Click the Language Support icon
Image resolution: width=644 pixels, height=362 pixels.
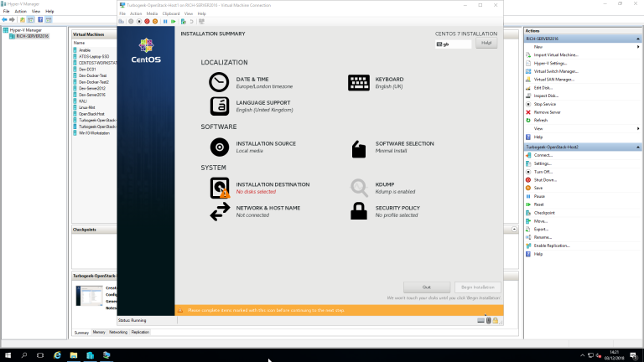pos(219,106)
